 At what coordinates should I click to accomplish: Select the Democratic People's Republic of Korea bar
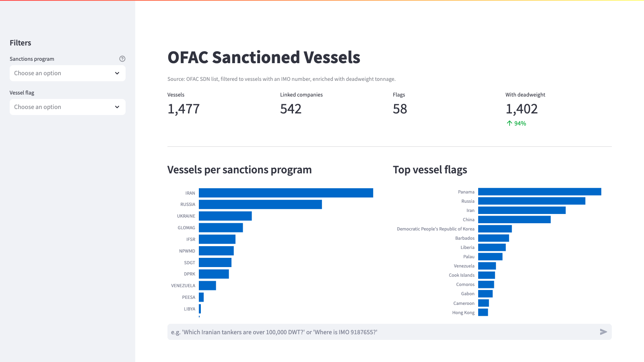click(x=495, y=229)
